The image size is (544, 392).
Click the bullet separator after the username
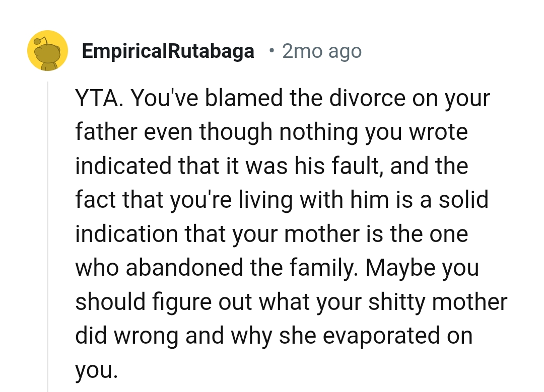pos(272,50)
